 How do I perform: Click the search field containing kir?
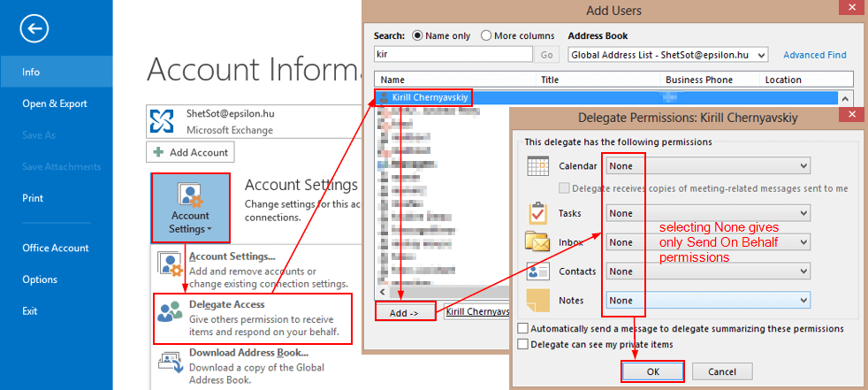453,55
